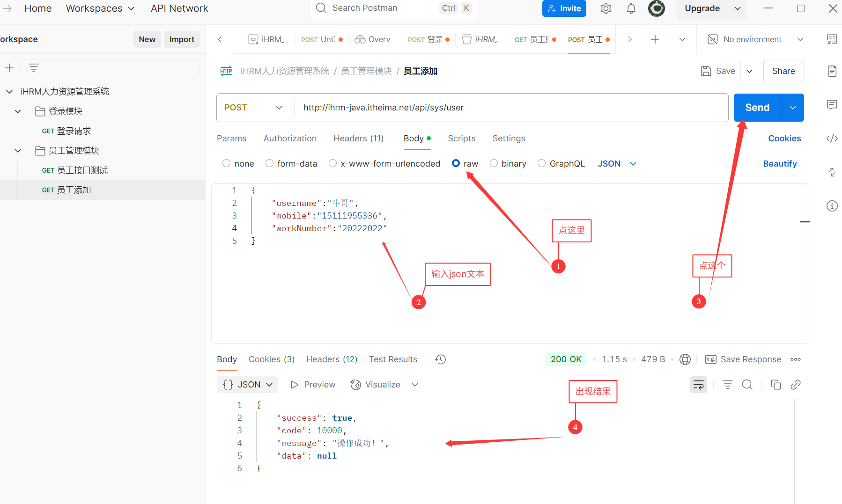Switch to the Scripts tab
Viewport: 842px width, 504px height.
tap(461, 139)
